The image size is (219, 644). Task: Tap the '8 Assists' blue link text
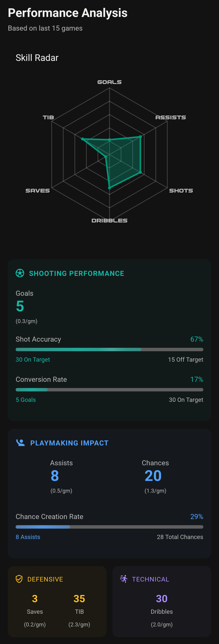pyautogui.click(x=28, y=537)
